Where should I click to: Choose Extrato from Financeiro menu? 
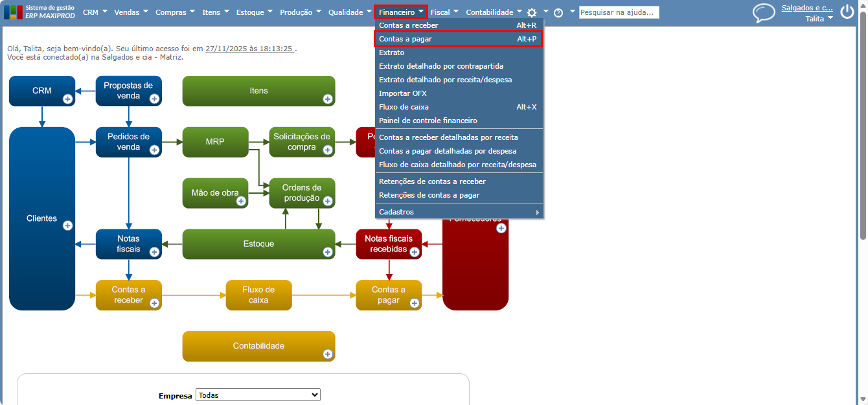(459, 52)
